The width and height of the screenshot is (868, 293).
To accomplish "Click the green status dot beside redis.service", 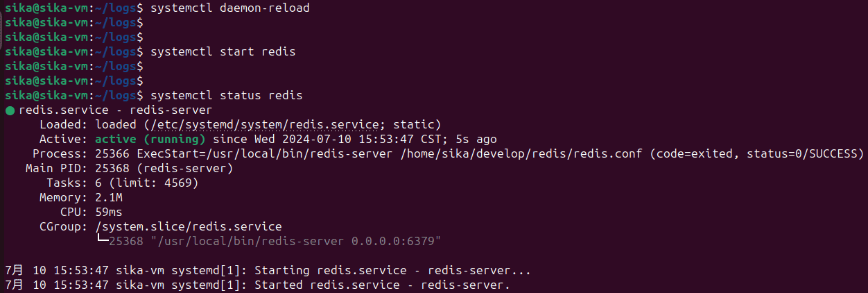I will [10, 110].
